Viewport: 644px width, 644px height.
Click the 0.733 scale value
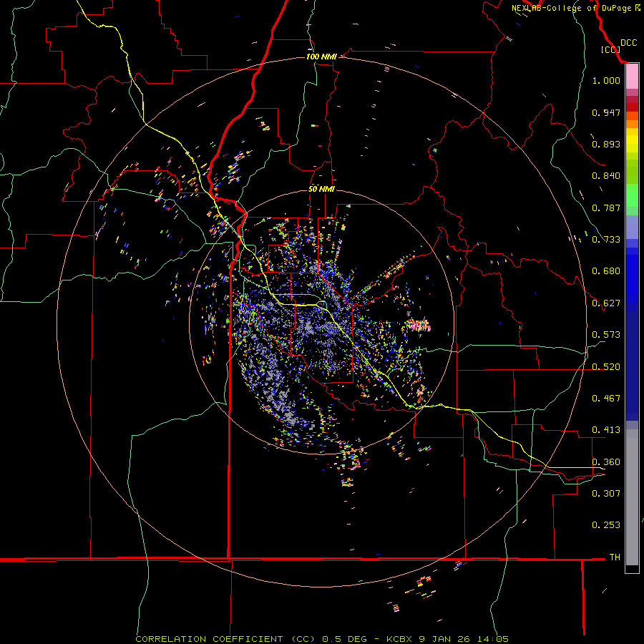point(606,240)
